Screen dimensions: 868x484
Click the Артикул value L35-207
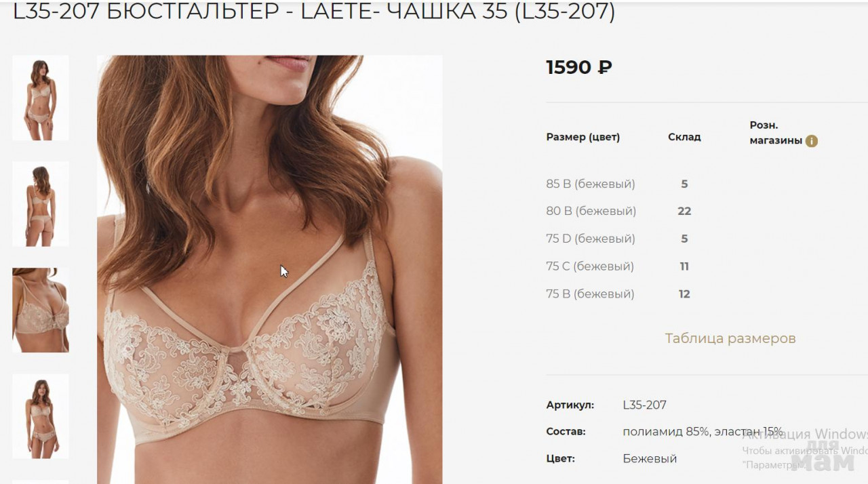pyautogui.click(x=645, y=405)
